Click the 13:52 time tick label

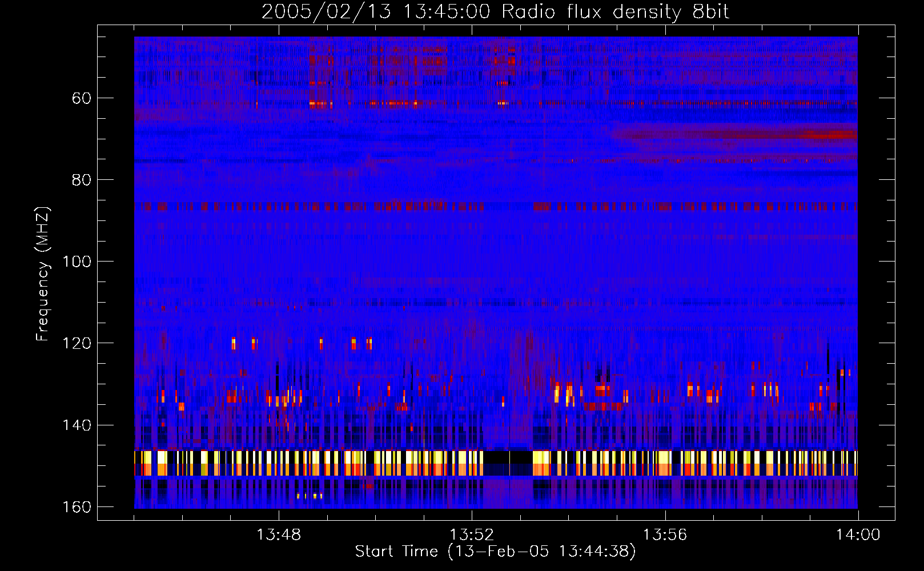[472, 535]
